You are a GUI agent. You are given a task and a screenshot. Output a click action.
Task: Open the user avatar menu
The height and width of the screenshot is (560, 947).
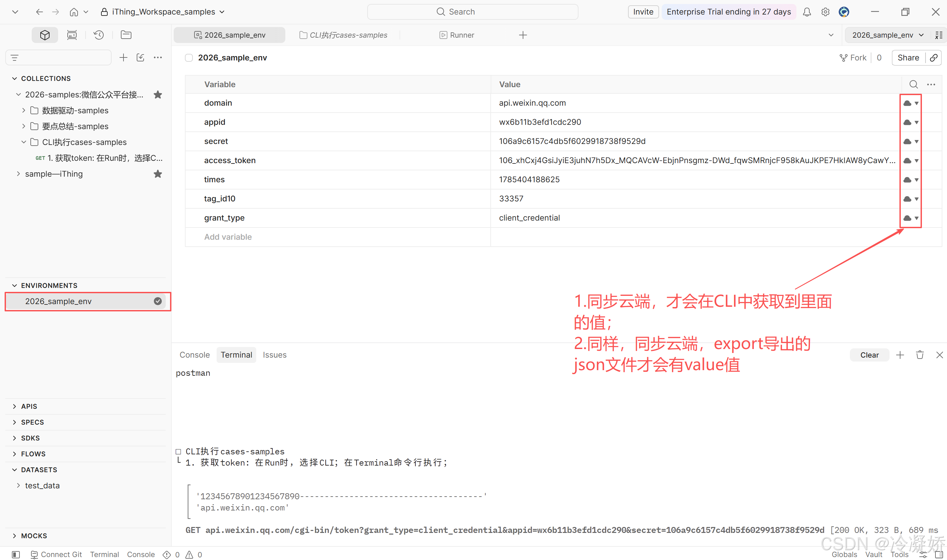[844, 12]
